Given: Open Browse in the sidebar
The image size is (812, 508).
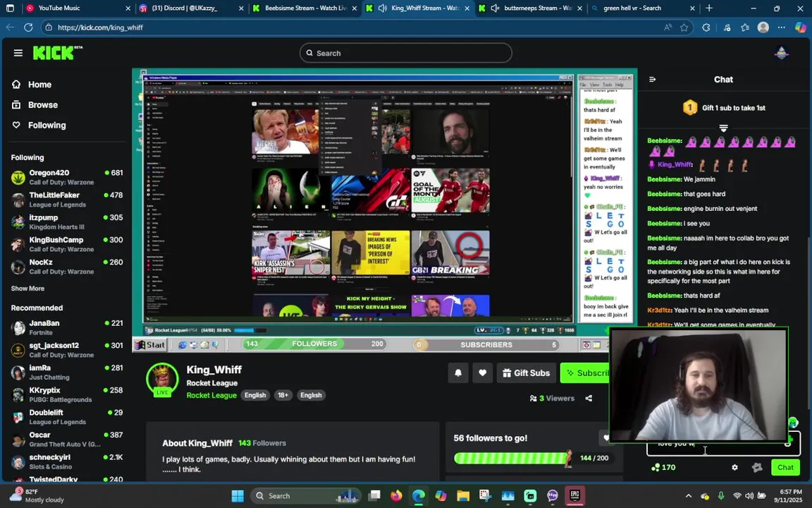Looking at the screenshot, I should (x=35, y=104).
